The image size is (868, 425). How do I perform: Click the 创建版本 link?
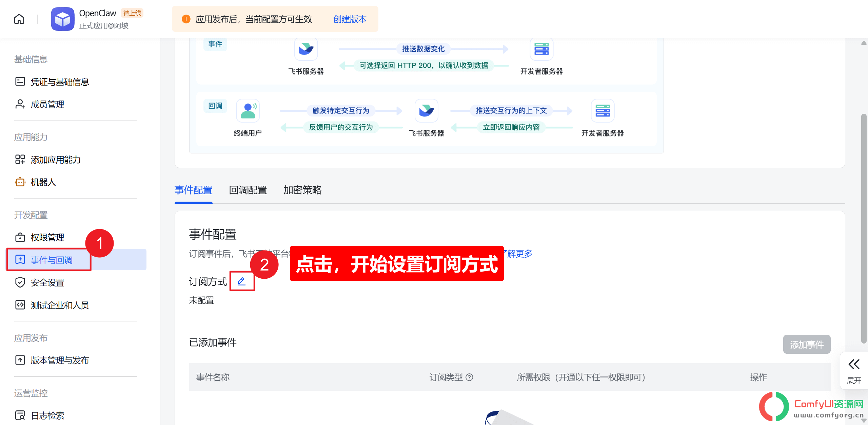(x=350, y=19)
